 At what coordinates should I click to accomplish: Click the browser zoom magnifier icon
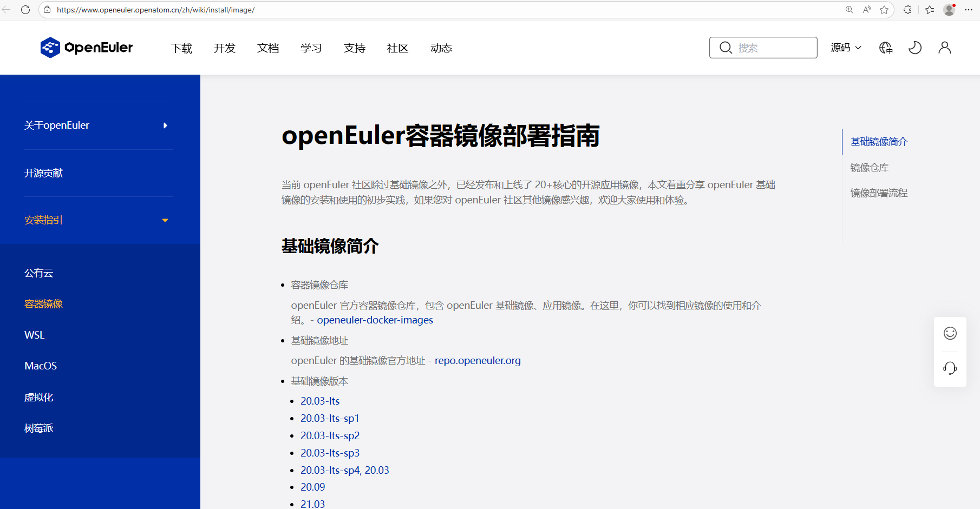pyautogui.click(x=849, y=10)
